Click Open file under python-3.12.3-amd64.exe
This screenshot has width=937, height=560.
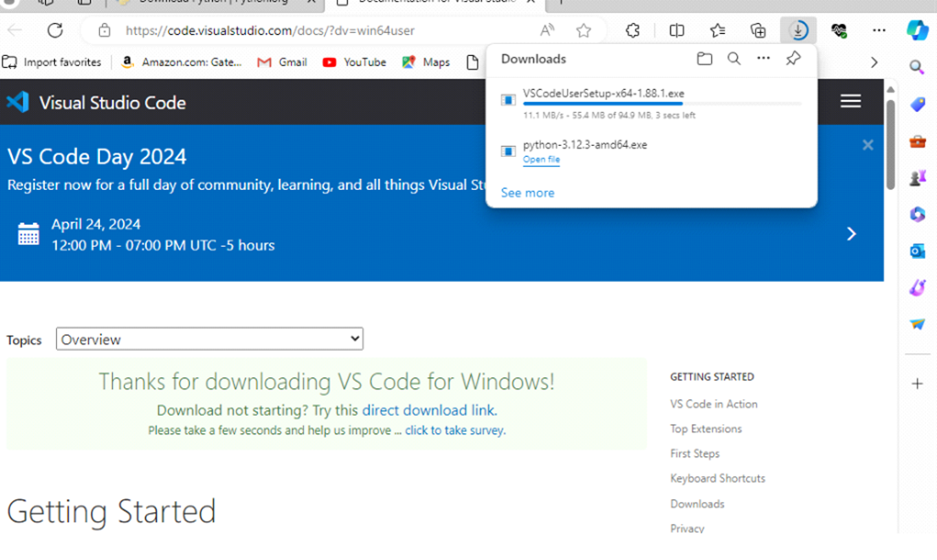point(541,160)
